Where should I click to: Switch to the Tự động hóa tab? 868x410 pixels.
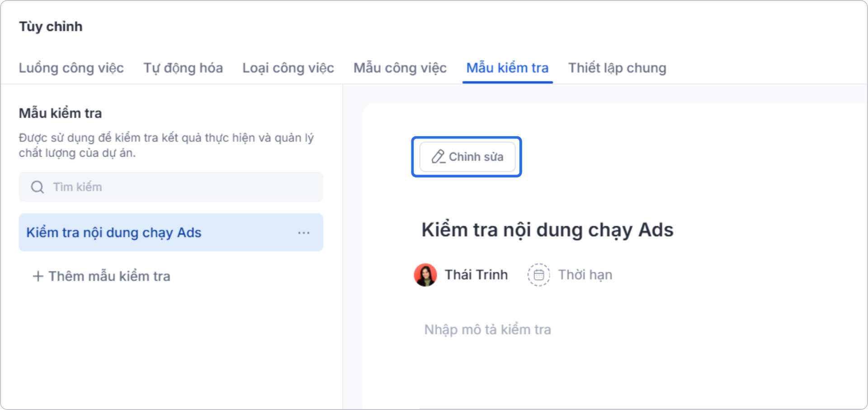[x=183, y=68]
